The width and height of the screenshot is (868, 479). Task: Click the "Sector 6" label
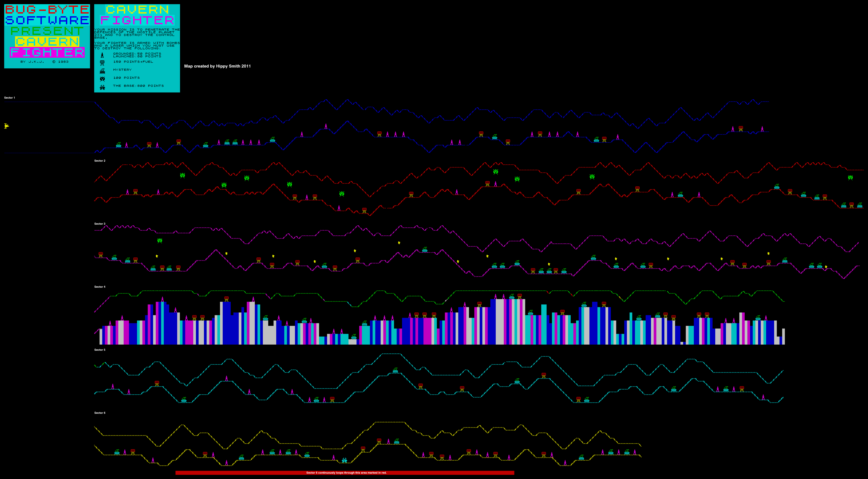100,413
